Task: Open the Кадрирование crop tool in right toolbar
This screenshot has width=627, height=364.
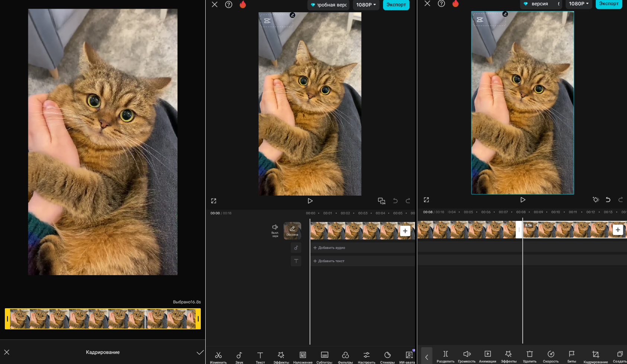Action: (595, 356)
